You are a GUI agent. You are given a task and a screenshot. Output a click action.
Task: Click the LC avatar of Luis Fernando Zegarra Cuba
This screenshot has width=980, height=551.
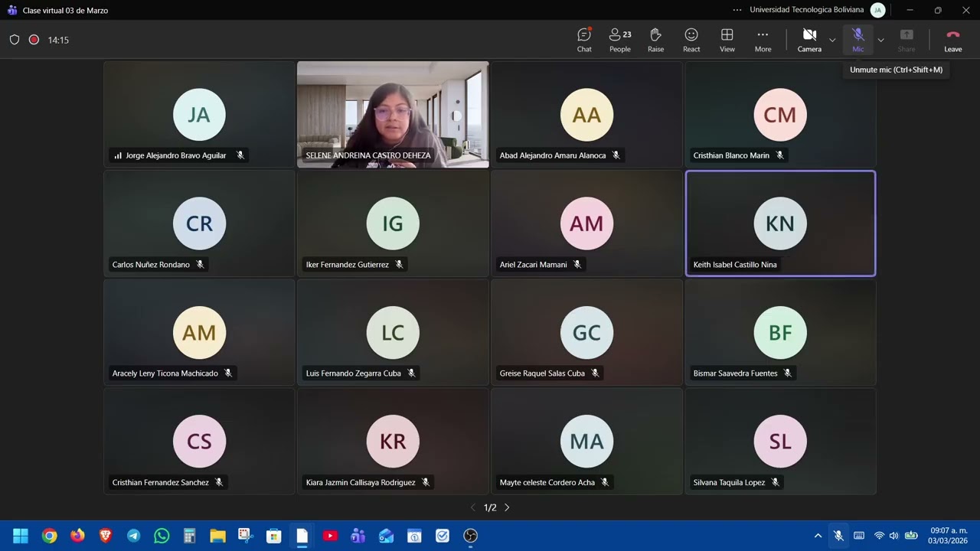393,332
